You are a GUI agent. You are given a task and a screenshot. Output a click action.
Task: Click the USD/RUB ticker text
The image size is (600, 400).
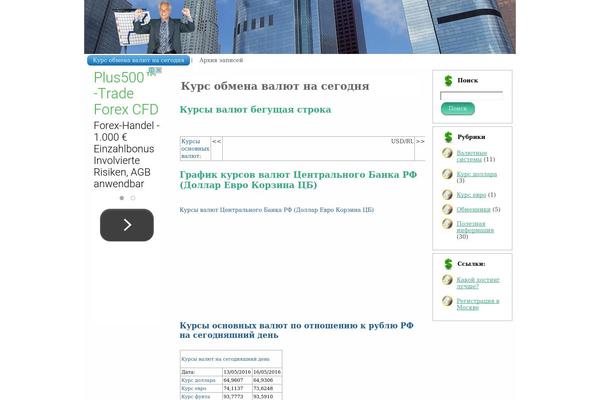tap(402, 141)
